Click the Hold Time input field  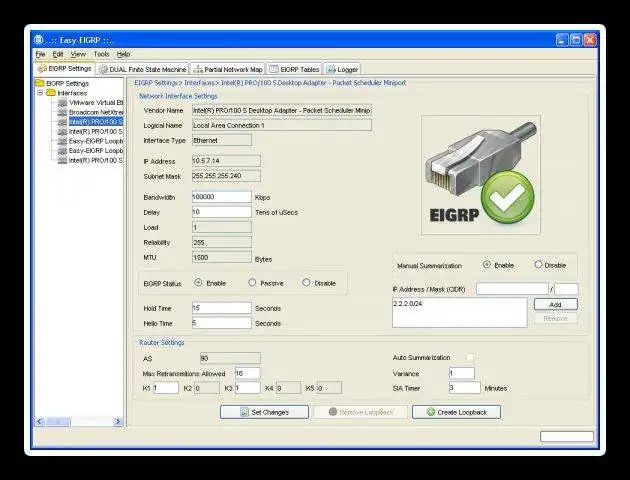coord(222,308)
